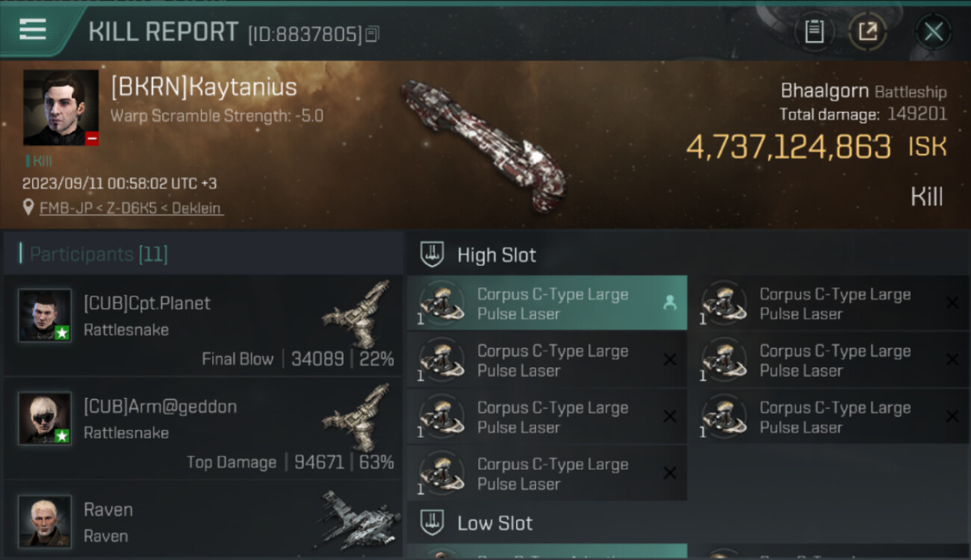971x560 pixels.
Task: Click the Raven pilot portrait
Action: click(x=45, y=520)
